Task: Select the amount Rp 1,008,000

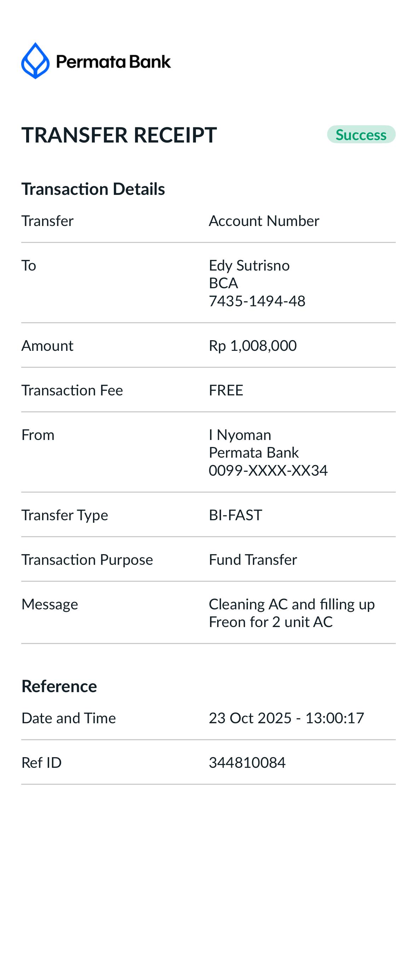Action: click(x=253, y=346)
